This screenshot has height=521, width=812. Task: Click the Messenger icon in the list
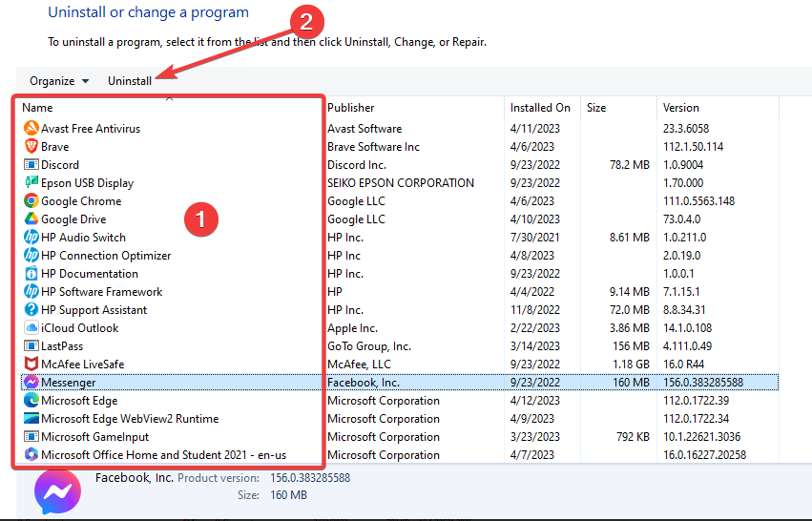[x=31, y=382]
